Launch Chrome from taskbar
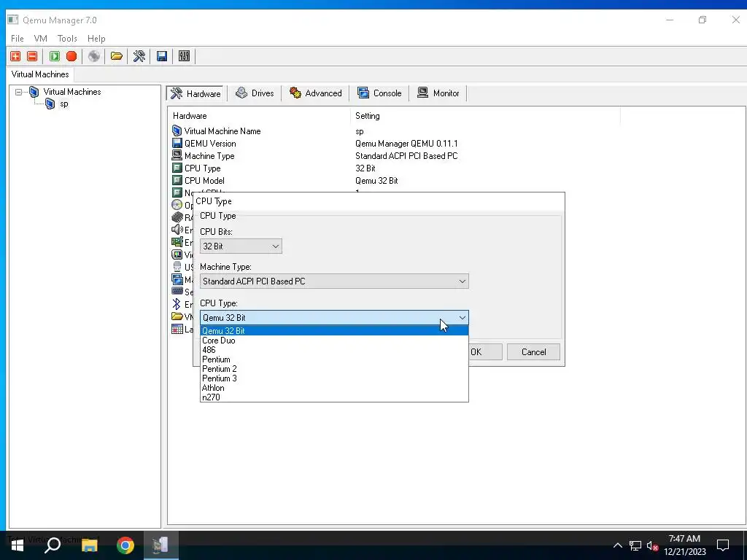Image resolution: width=747 pixels, height=560 pixels. [125, 545]
